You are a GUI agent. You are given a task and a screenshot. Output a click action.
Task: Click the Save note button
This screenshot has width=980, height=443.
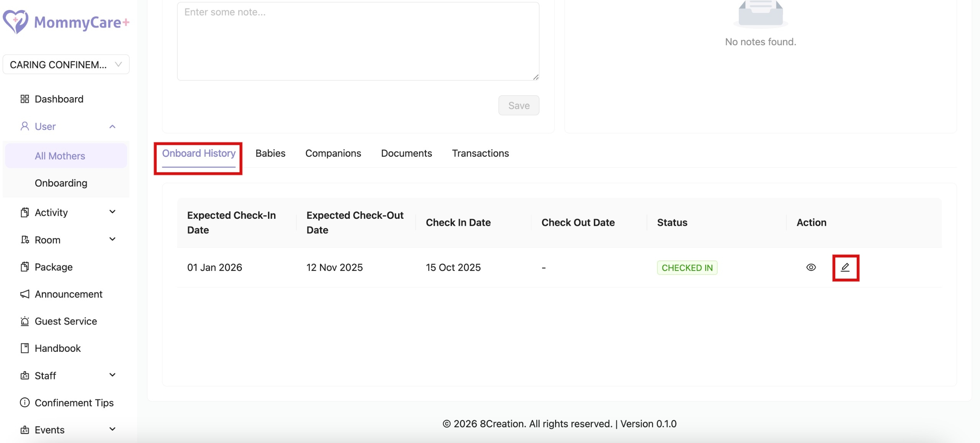(x=518, y=105)
